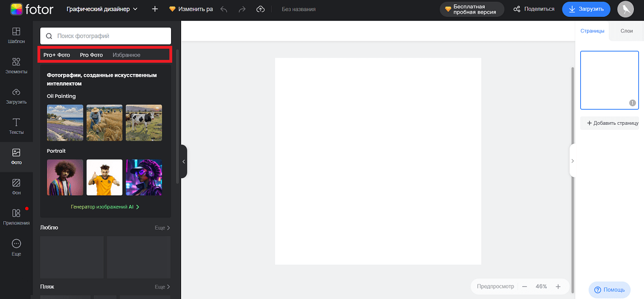Open the Элементы elements panel

click(x=16, y=65)
